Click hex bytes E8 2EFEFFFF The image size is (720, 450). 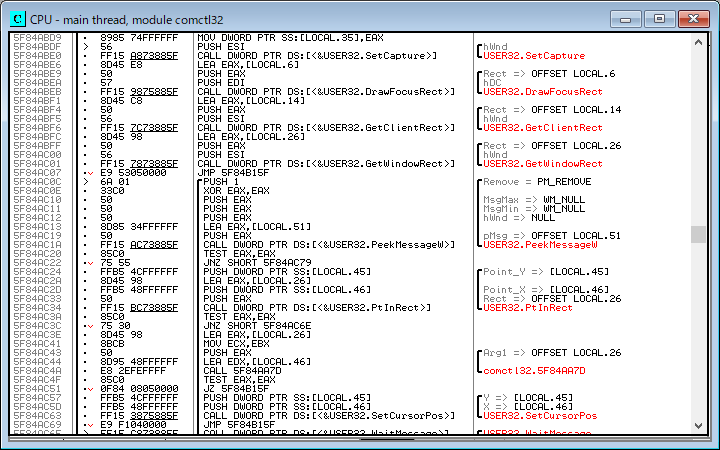tap(133, 371)
